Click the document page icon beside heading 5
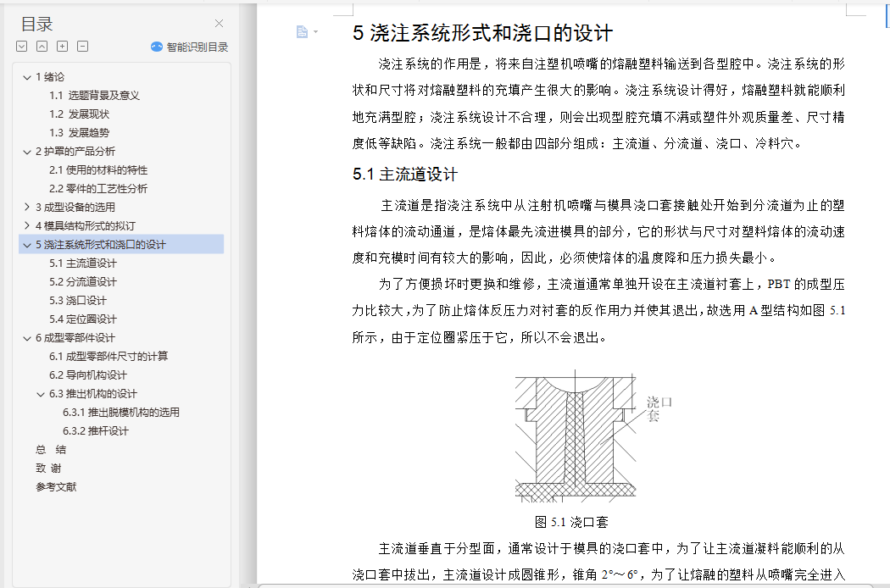Screen dimensions: 890x588 pos(302,32)
